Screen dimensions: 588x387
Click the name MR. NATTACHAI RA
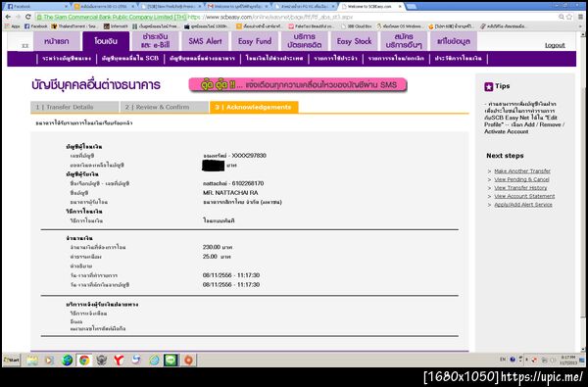click(x=230, y=193)
